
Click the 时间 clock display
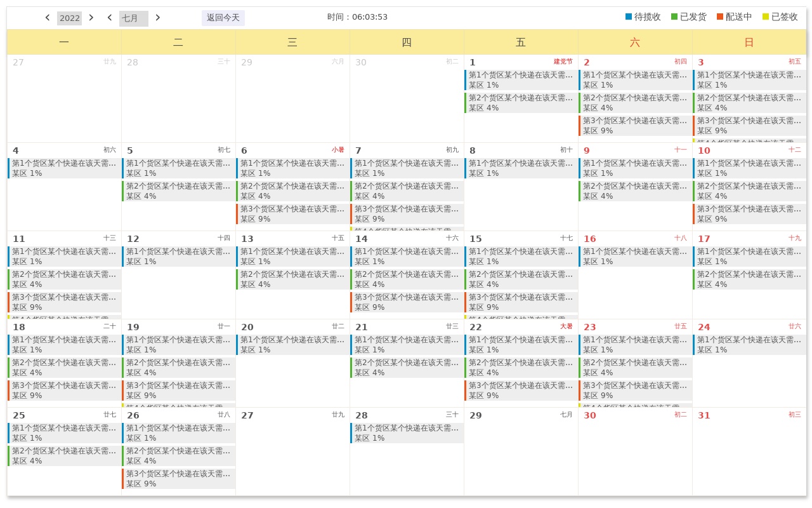[x=357, y=17]
